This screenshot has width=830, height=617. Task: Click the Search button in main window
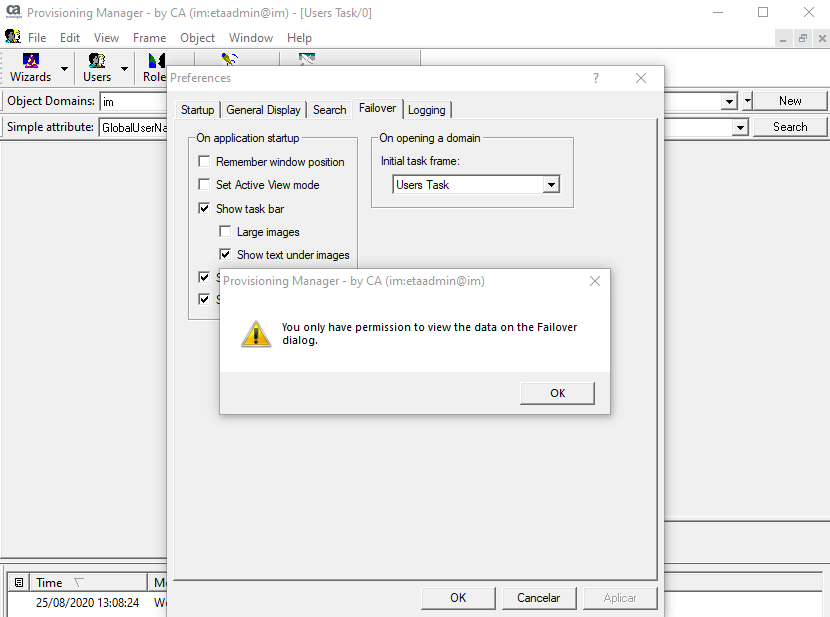(790, 127)
